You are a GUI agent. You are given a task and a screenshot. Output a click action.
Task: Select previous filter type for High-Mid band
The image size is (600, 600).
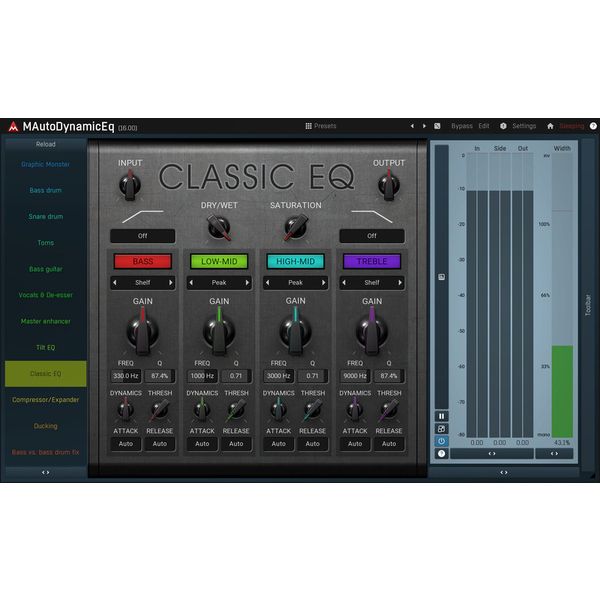coord(267,283)
